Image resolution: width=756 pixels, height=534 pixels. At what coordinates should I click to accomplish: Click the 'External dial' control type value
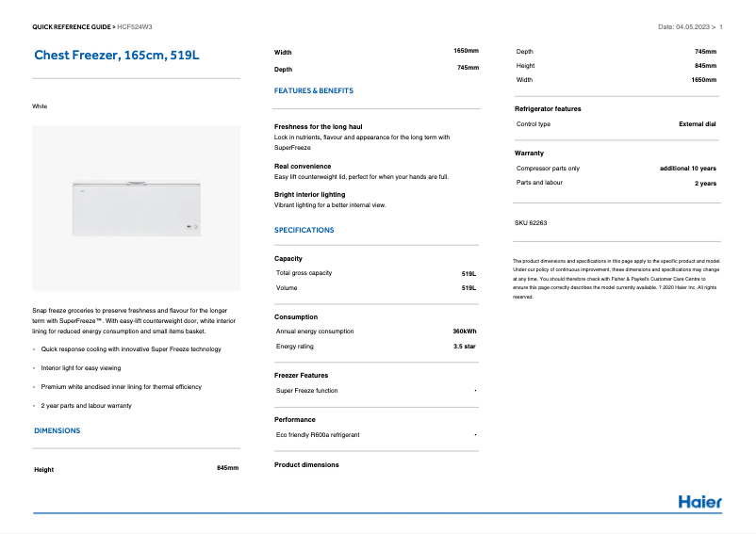click(x=697, y=124)
